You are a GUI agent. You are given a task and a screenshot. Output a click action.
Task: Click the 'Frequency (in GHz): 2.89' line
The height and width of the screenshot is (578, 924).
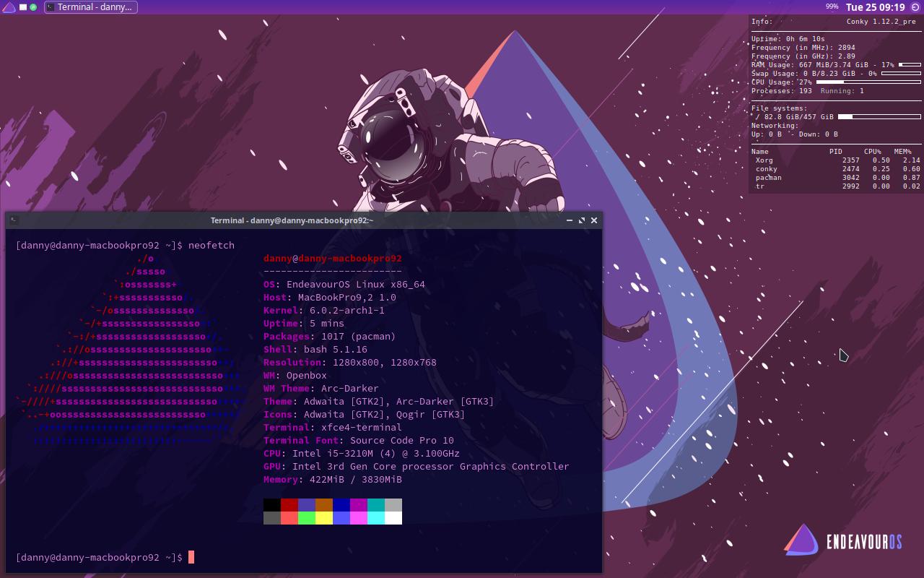click(x=803, y=56)
